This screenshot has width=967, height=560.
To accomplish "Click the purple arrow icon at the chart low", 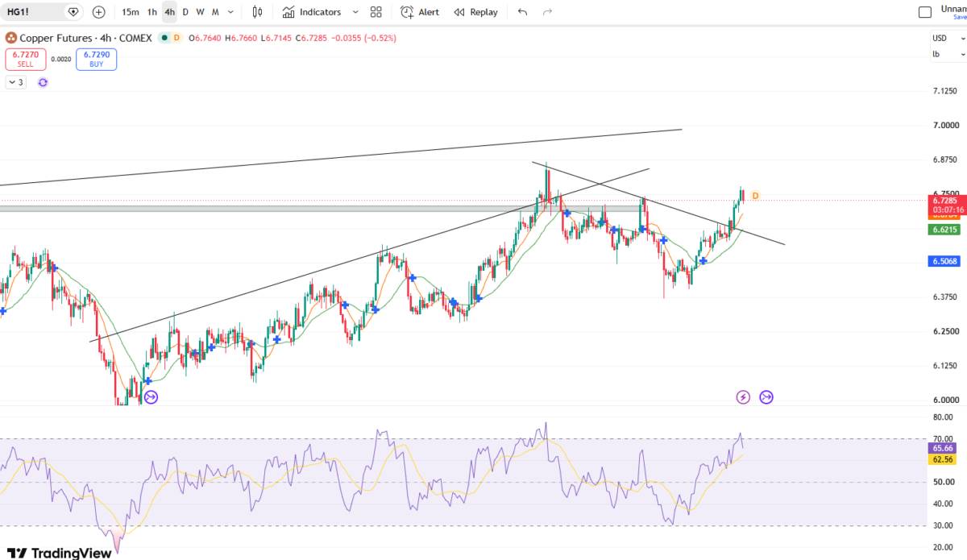I will [x=151, y=396].
